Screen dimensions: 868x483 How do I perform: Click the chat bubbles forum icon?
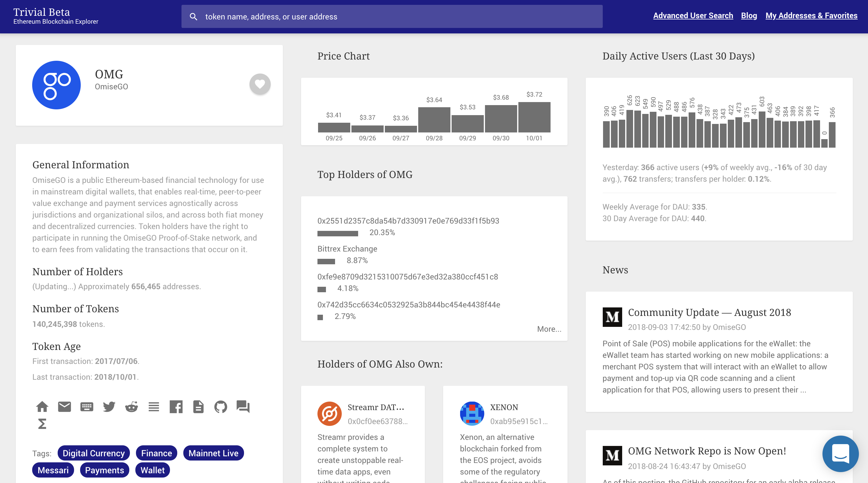(x=243, y=407)
